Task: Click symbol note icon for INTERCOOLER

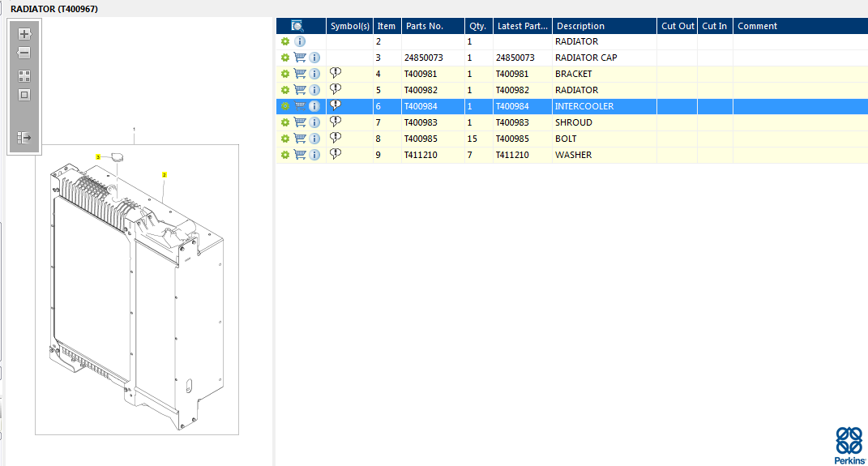Action: pos(336,105)
